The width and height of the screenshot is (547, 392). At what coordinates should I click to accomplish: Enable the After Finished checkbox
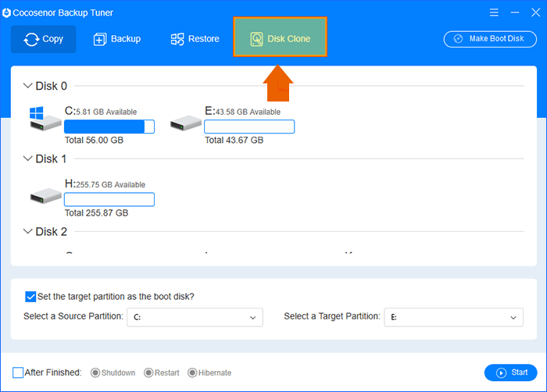18,372
